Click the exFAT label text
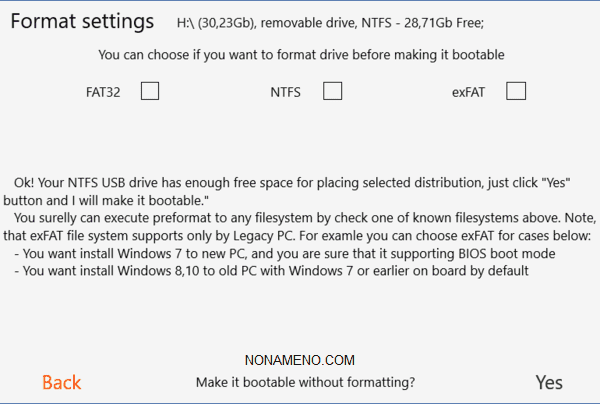The height and width of the screenshot is (404, 600). click(x=469, y=93)
